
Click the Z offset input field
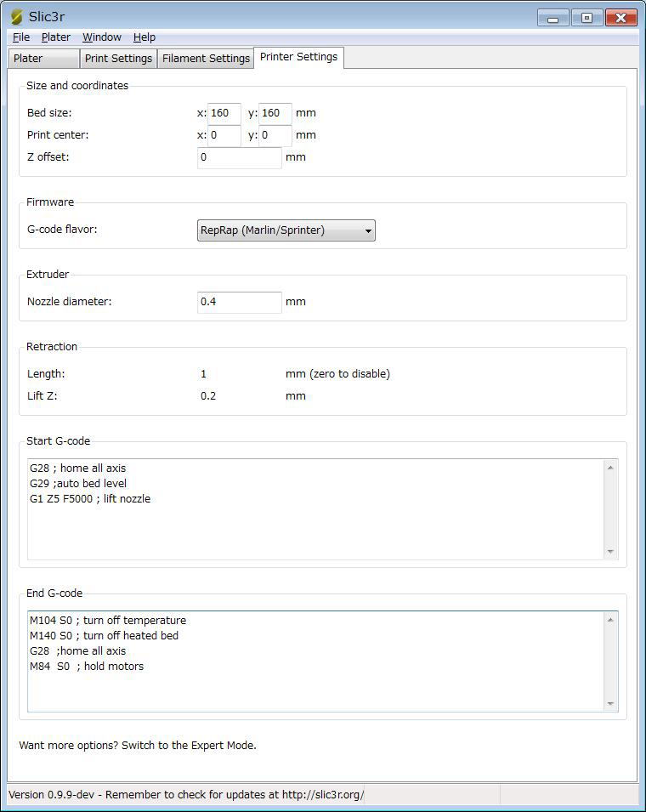240,157
